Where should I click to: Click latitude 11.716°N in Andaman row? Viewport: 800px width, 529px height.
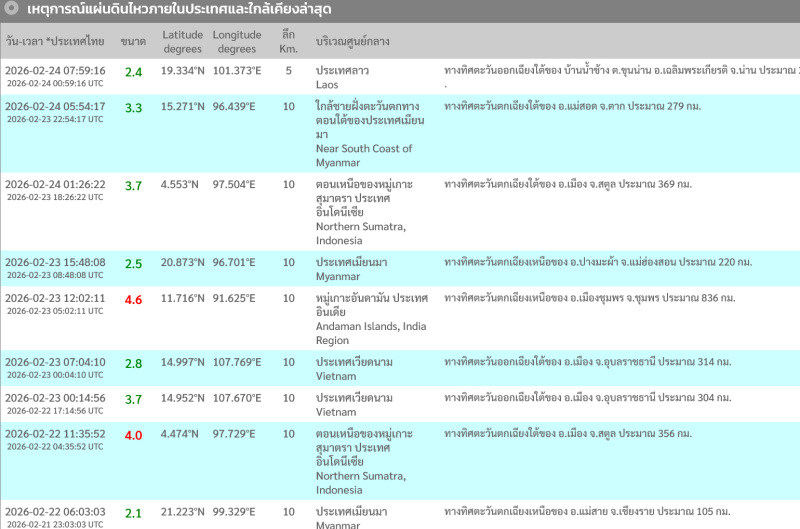(x=183, y=299)
